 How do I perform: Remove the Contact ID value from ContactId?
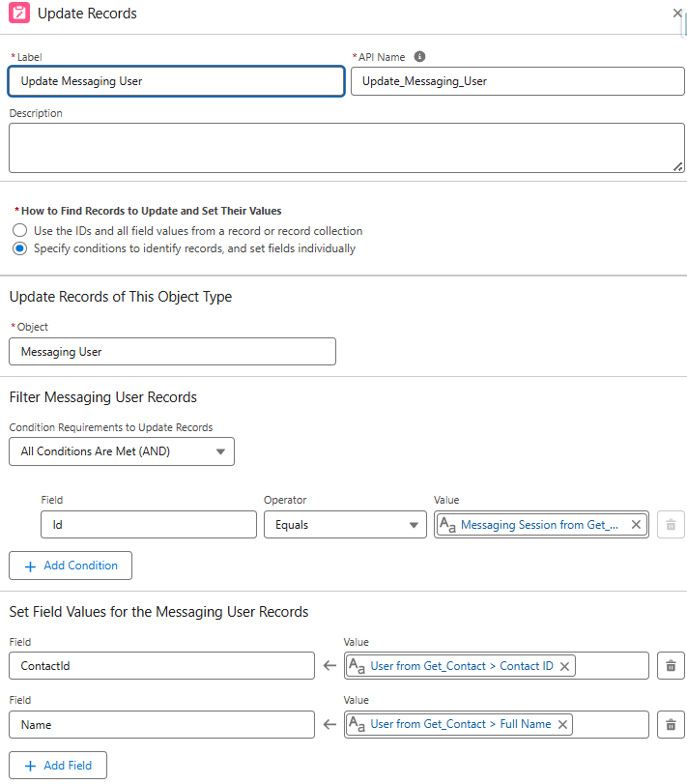tap(564, 665)
